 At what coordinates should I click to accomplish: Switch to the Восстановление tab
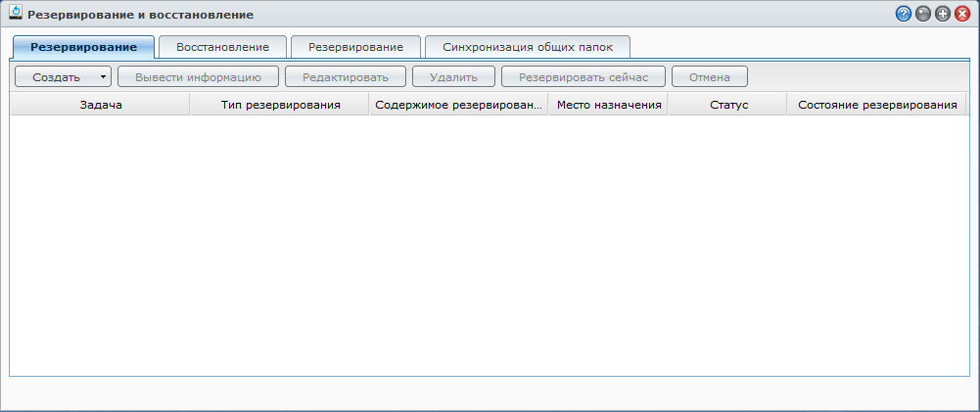(222, 47)
